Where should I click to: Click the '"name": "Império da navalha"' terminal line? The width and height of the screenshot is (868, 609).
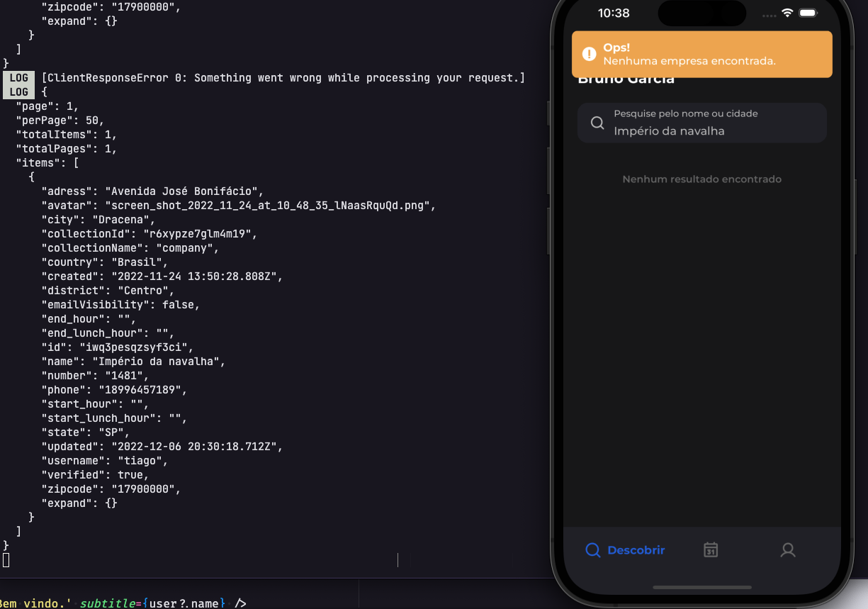pyautogui.click(x=133, y=362)
